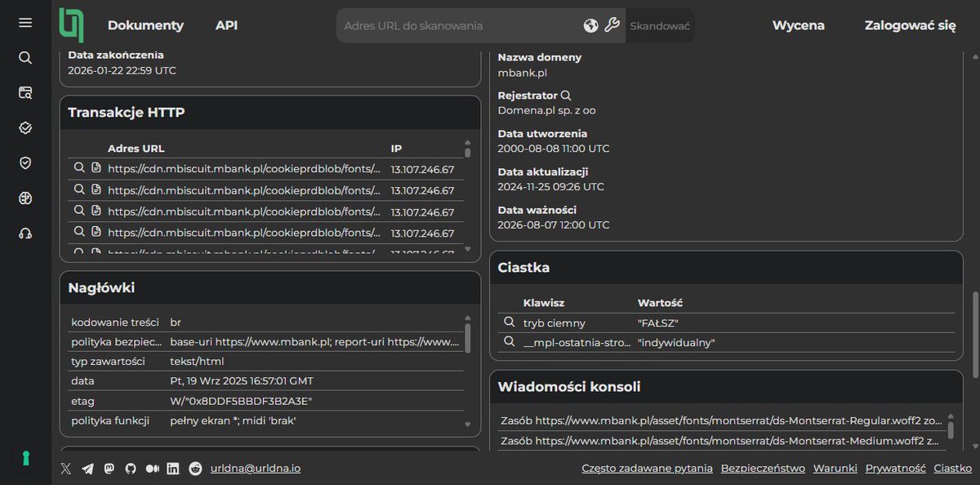Image resolution: width=980 pixels, height=485 pixels.
Task: Click the urldna@urldna.io email link
Action: click(x=256, y=468)
